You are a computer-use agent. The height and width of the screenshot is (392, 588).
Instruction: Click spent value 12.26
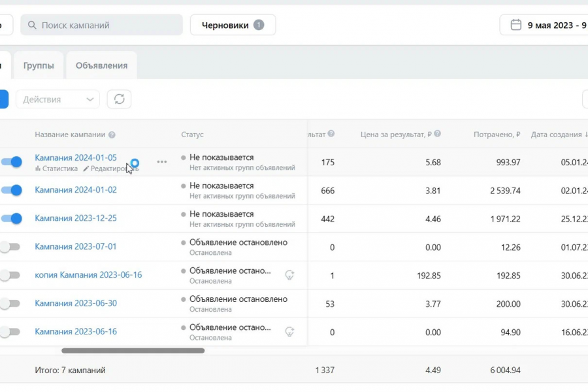pyautogui.click(x=511, y=248)
